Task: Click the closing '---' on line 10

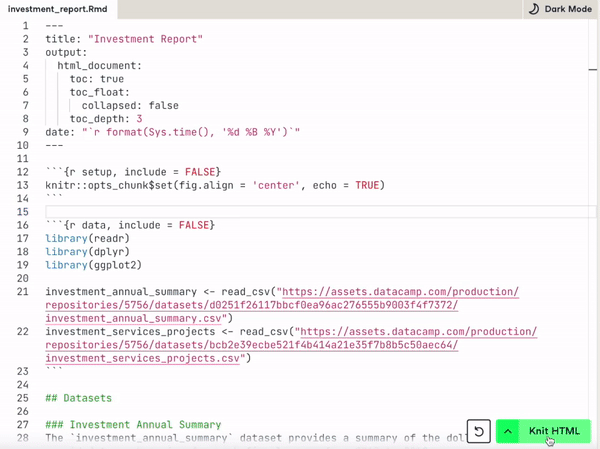Action: click(54, 145)
